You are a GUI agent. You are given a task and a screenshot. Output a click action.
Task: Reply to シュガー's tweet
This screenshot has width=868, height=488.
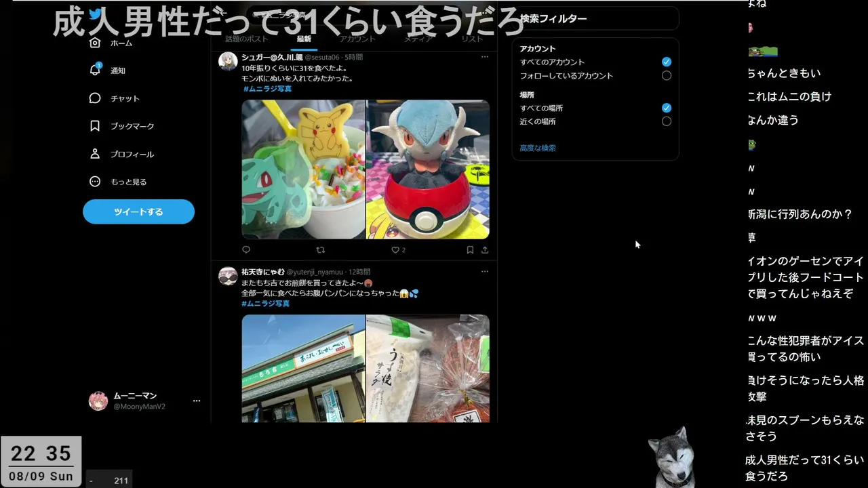246,250
